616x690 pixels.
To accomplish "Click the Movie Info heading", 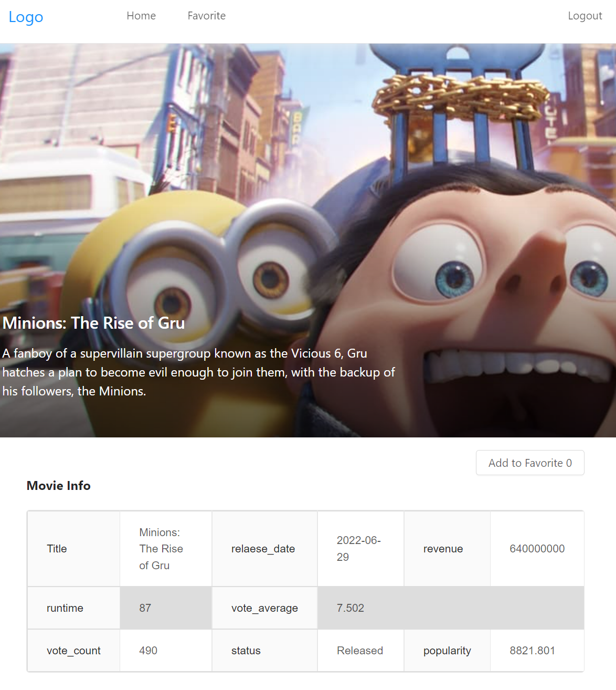I will [x=59, y=486].
